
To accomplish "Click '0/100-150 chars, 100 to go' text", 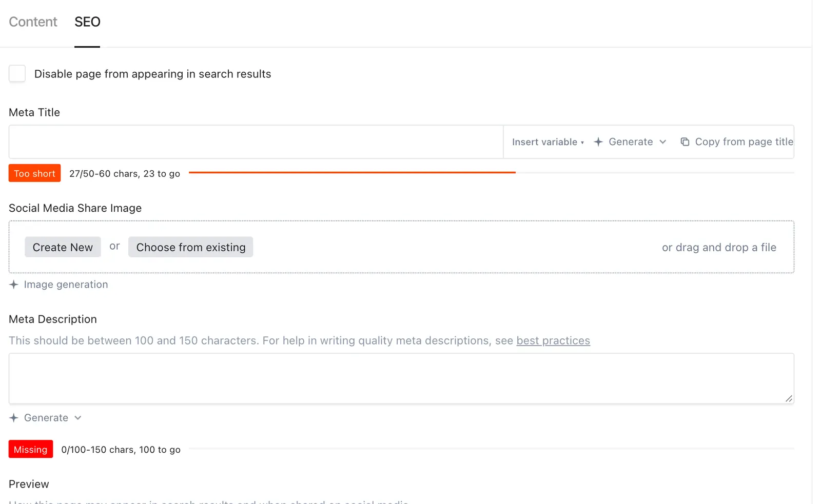I will [121, 450].
